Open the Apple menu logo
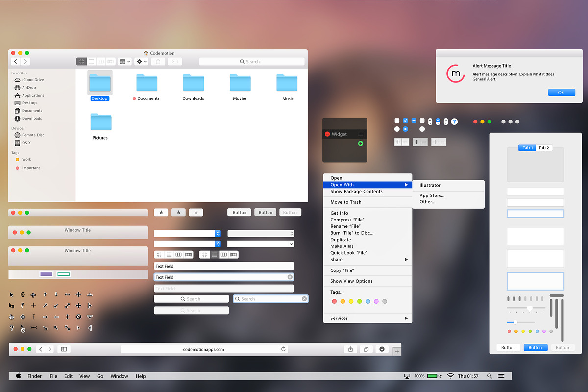The image size is (588, 392). pos(19,376)
